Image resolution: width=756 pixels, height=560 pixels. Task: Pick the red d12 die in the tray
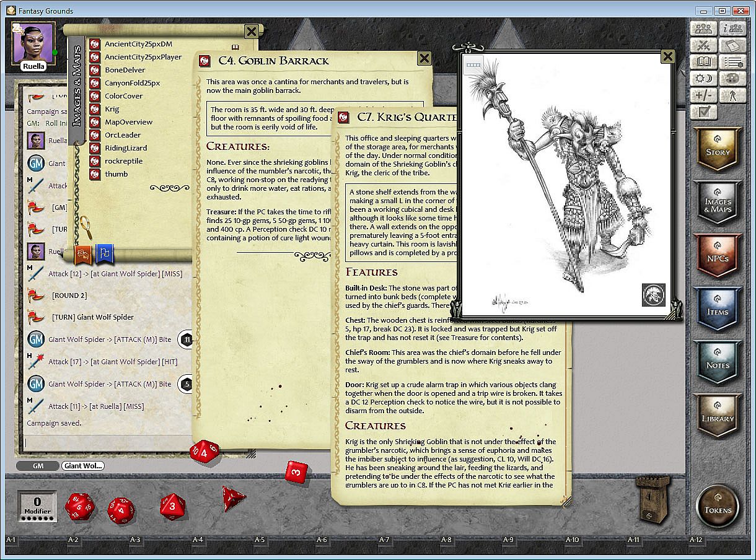pos(121,511)
